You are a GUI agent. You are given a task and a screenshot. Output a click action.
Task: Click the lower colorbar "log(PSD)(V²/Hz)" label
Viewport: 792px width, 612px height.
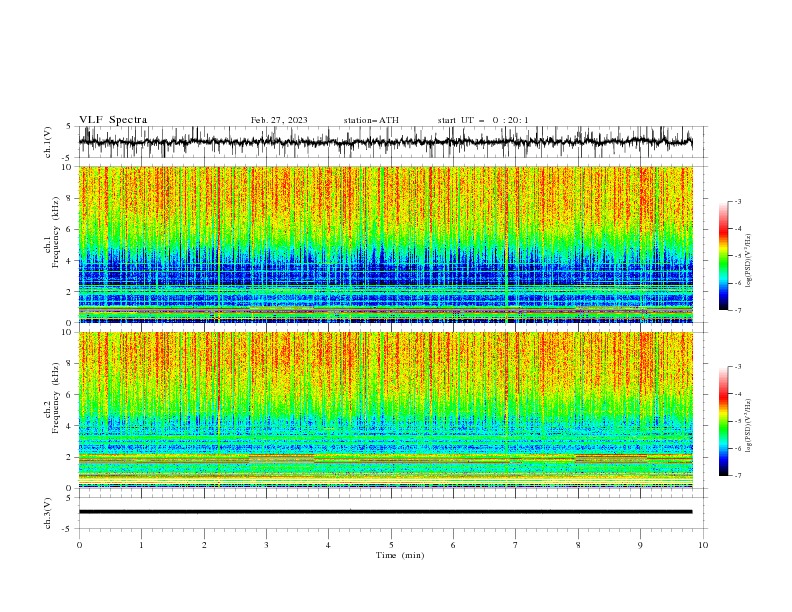pyautogui.click(x=748, y=426)
